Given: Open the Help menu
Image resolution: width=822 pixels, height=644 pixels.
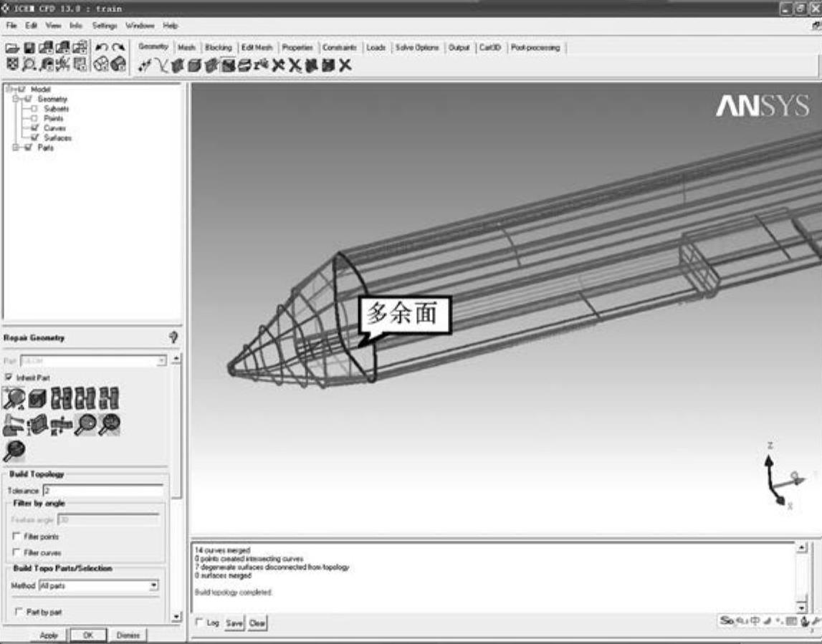Looking at the screenshot, I should [171, 26].
